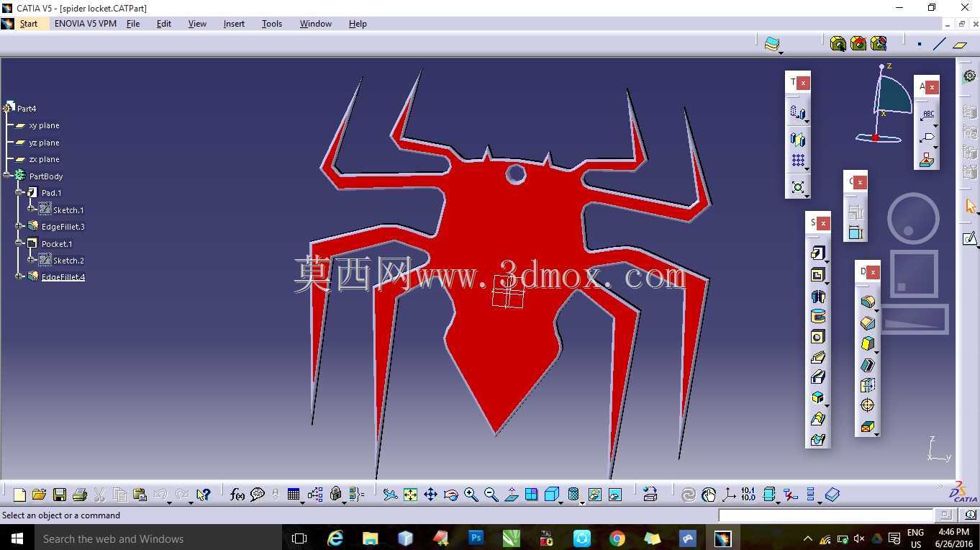Click the Windows search box
980x550 pixels.
click(x=158, y=538)
